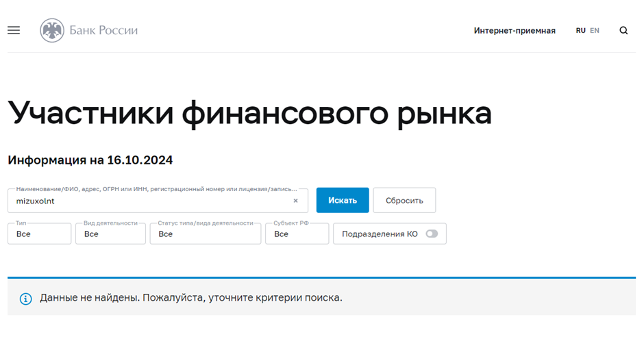This screenshot has height=337, width=644.
Task: Expand the Вид деятельности dropdown
Action: (x=110, y=234)
